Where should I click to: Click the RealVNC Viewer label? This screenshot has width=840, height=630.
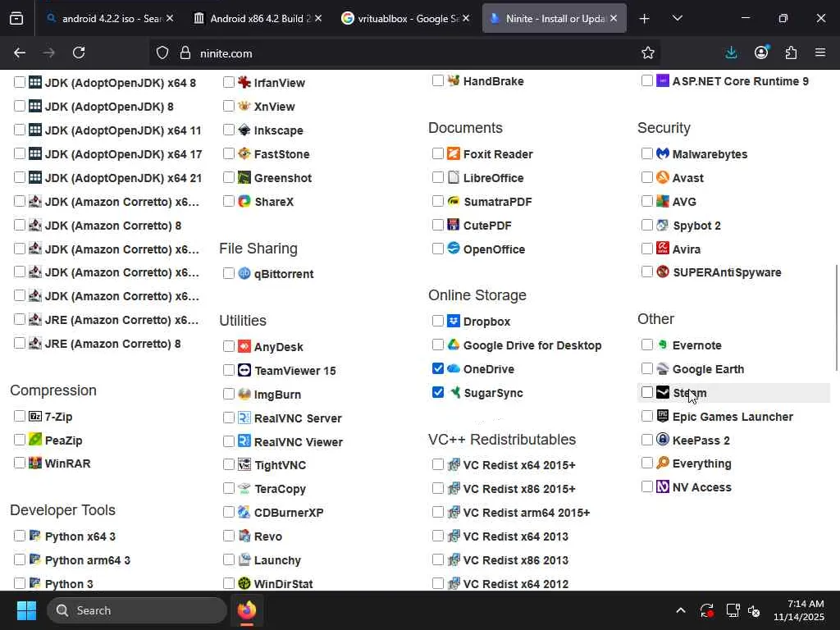(299, 442)
